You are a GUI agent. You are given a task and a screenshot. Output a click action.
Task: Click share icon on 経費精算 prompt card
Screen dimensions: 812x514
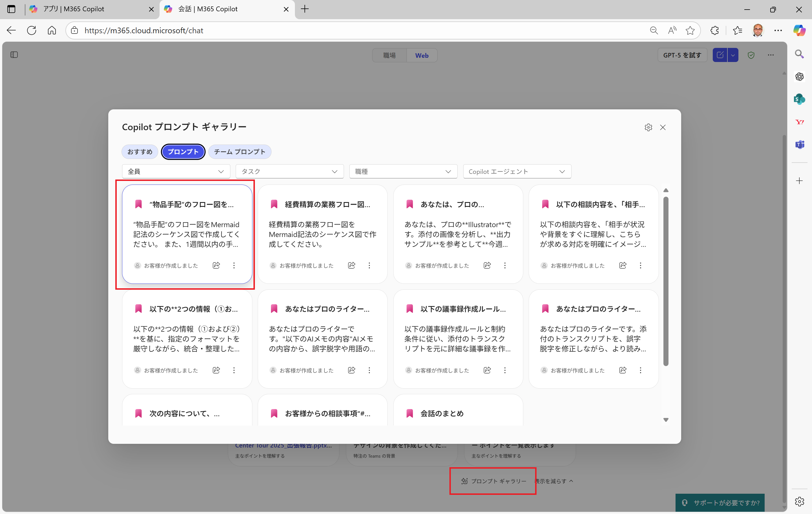(x=351, y=265)
